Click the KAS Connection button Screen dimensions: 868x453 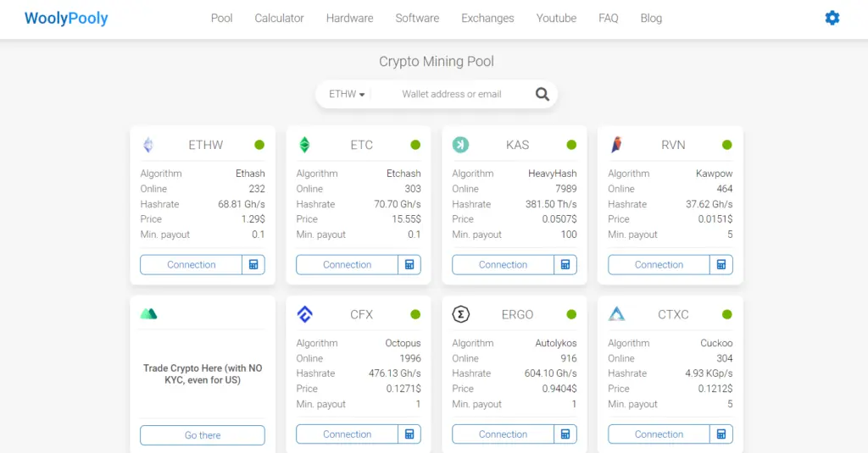(x=503, y=264)
